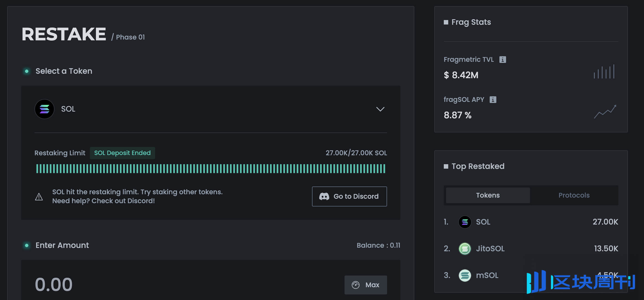Click the SOL icon in Top Restaked
Screen dimensions: 644x300
pyautogui.click(x=465, y=222)
